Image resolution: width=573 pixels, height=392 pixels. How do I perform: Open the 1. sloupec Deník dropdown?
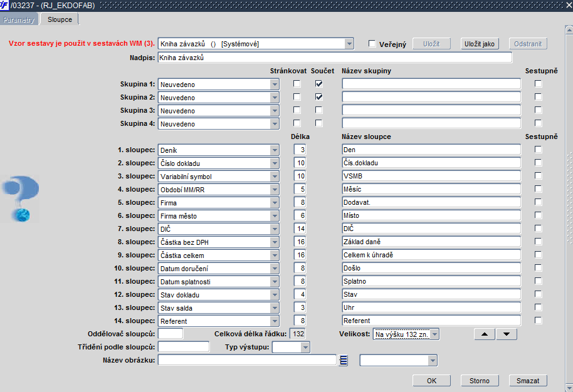point(275,150)
